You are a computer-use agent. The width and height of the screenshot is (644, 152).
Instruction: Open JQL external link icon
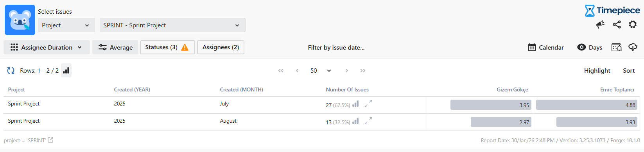click(x=50, y=140)
